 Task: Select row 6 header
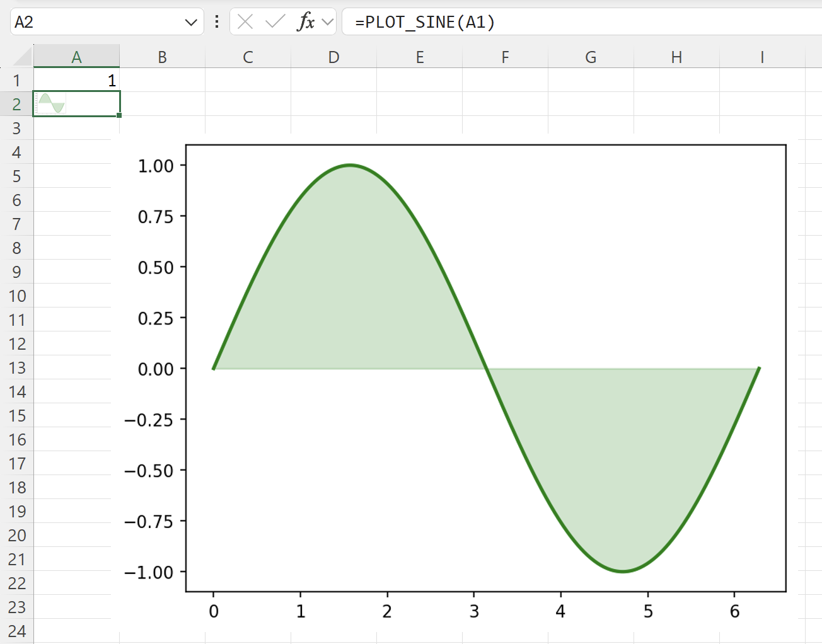tap(16, 200)
